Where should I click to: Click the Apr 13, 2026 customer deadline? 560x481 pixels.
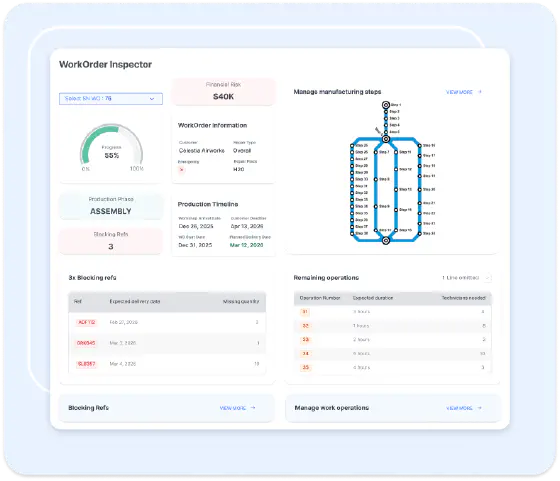point(247,226)
